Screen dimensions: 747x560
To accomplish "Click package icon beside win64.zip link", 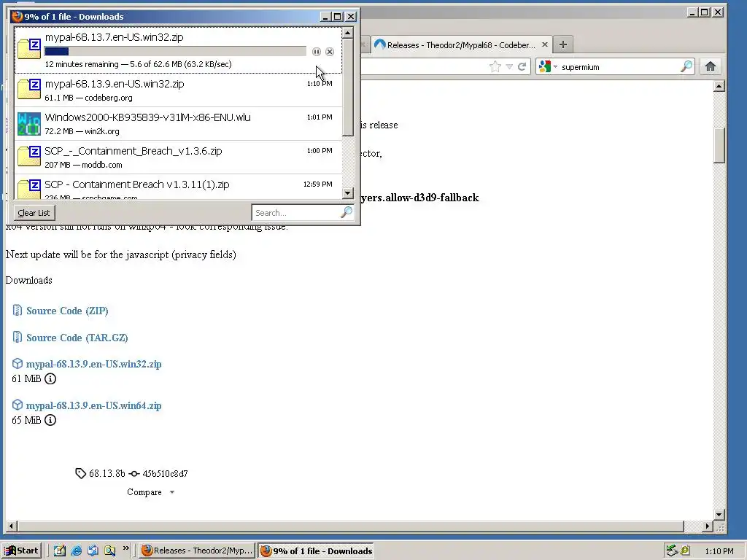I will click(18, 405).
